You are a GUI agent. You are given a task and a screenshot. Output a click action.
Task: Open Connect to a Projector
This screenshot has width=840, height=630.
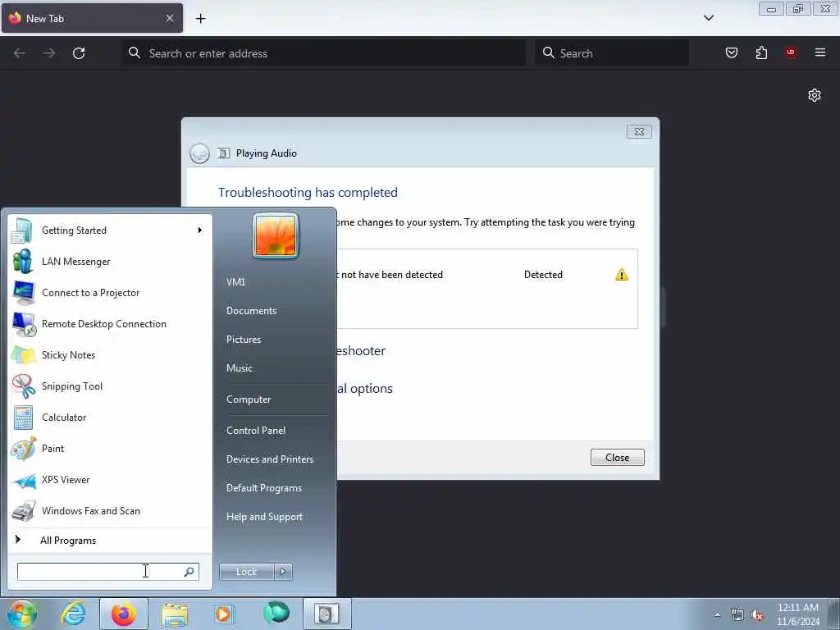click(111, 293)
